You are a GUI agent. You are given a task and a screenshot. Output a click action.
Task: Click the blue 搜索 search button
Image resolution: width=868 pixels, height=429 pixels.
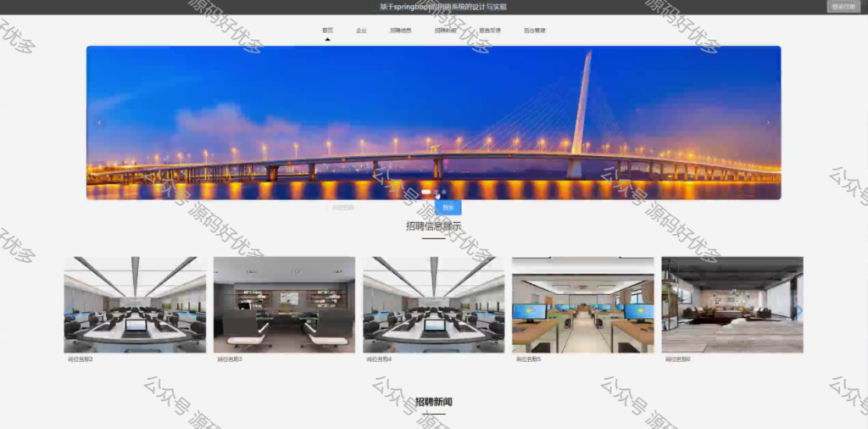(x=448, y=208)
